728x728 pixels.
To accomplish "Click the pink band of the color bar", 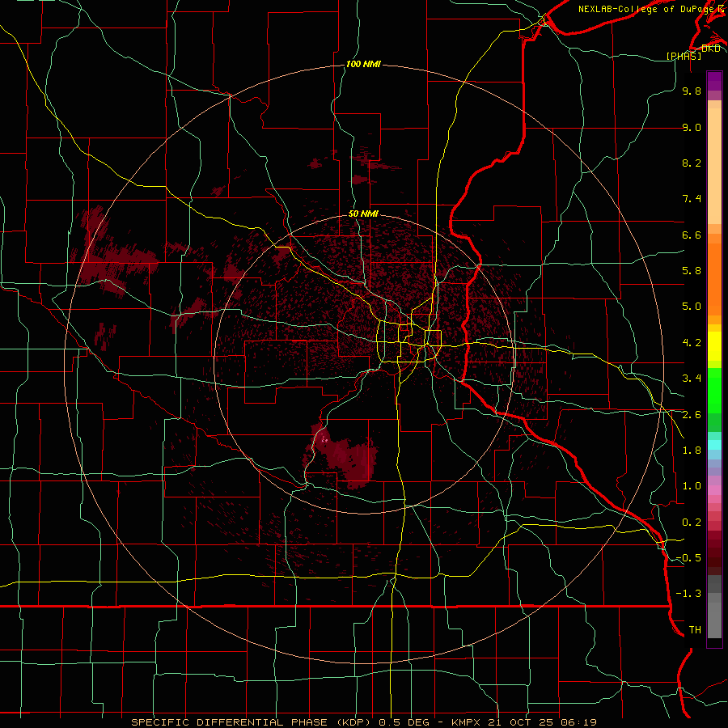I will (x=714, y=490).
